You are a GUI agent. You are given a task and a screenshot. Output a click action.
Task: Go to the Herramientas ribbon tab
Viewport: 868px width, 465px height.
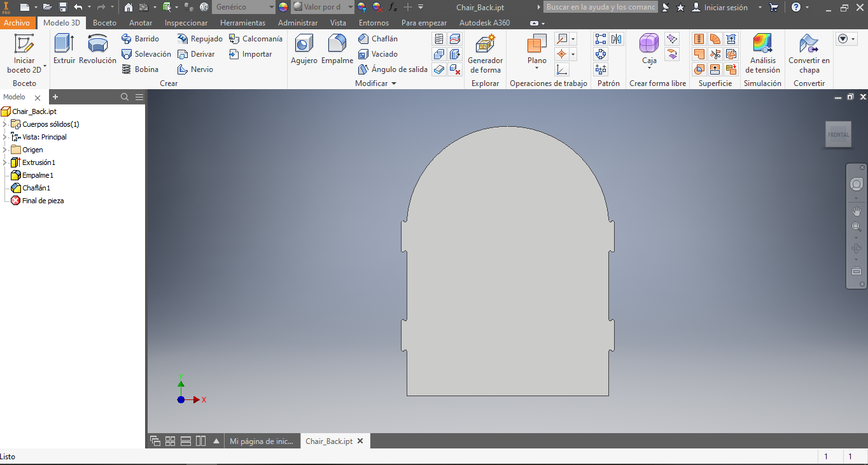[242, 23]
